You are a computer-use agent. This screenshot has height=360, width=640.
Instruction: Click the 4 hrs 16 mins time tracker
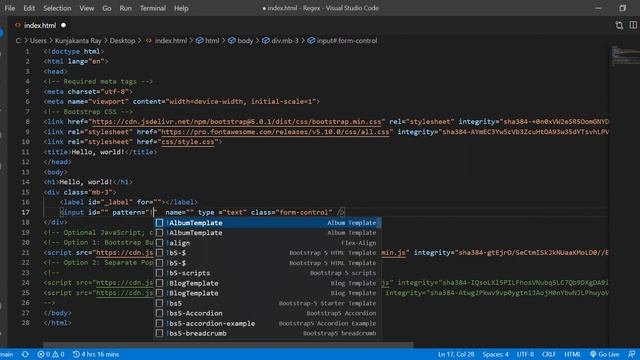[x=96, y=354]
